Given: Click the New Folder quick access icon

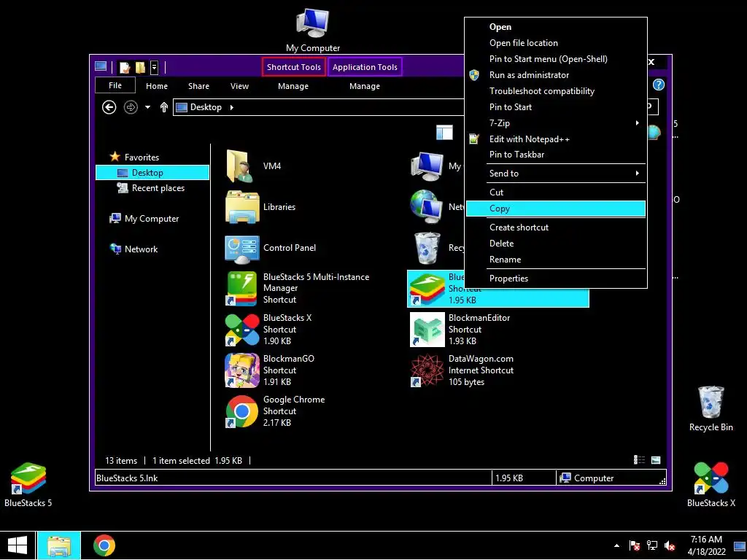Looking at the screenshot, I should (141, 67).
